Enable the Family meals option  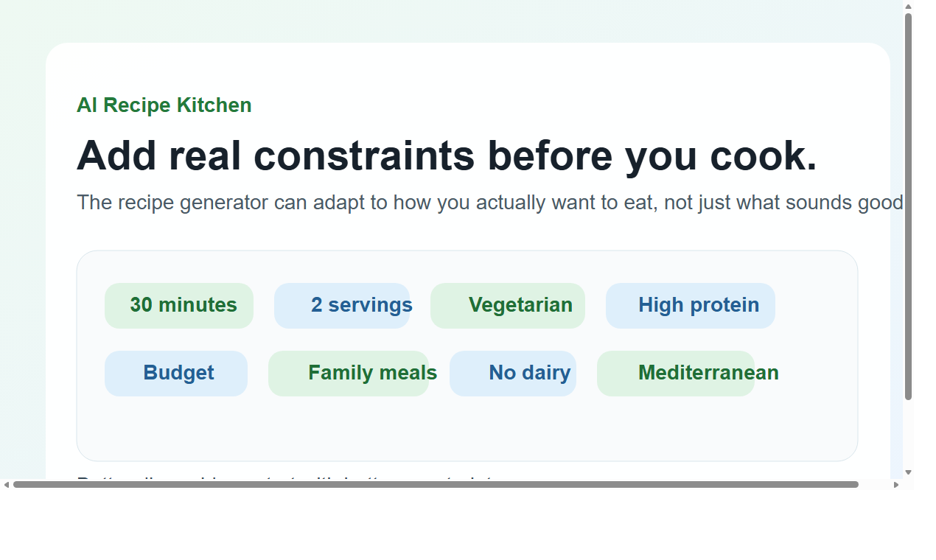click(349, 373)
